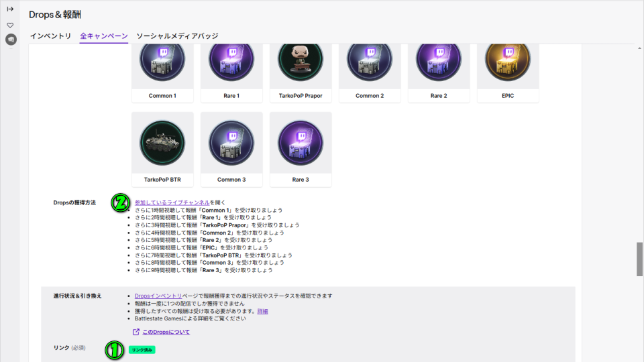Click the line about 9 hours for Rare 3
This screenshot has width=644, height=362.
204,270
